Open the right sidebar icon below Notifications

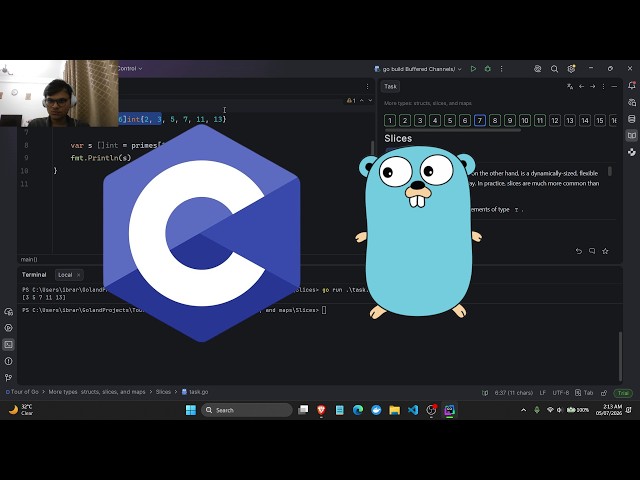632,102
